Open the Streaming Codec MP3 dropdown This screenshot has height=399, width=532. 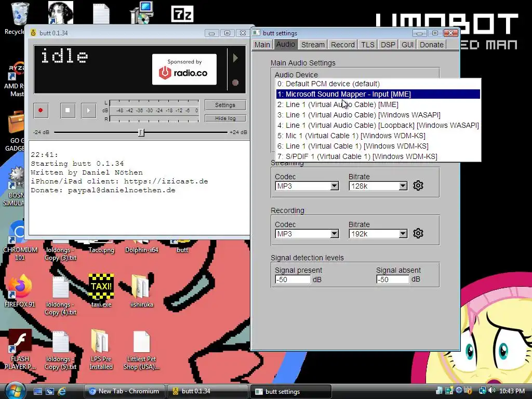point(307,186)
